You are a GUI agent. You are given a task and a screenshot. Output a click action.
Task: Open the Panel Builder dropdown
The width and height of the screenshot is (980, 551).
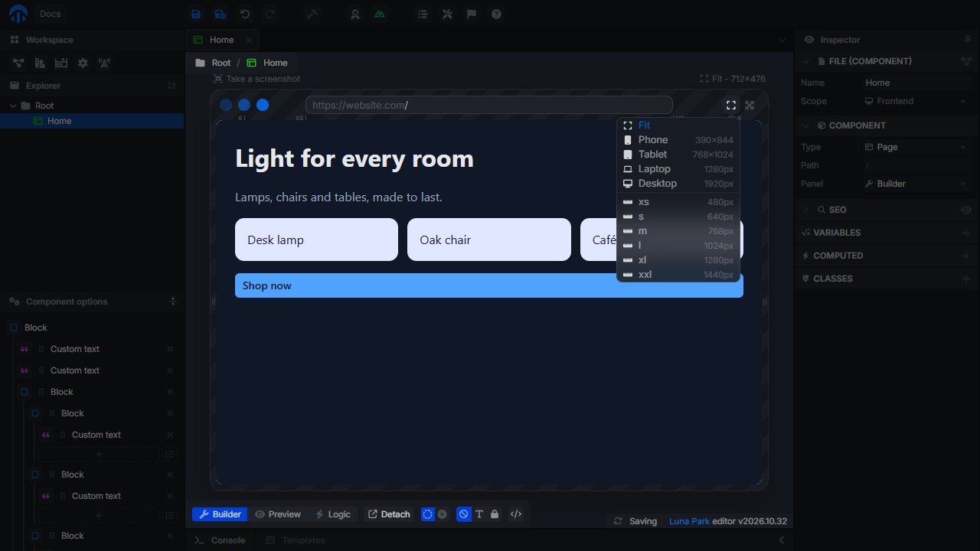pyautogui.click(x=916, y=184)
